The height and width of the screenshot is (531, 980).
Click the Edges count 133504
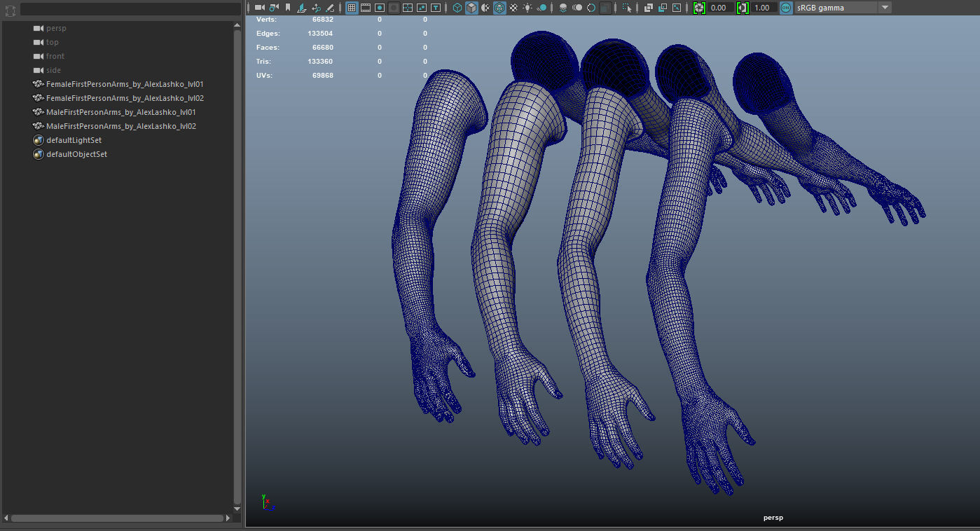pyautogui.click(x=320, y=34)
